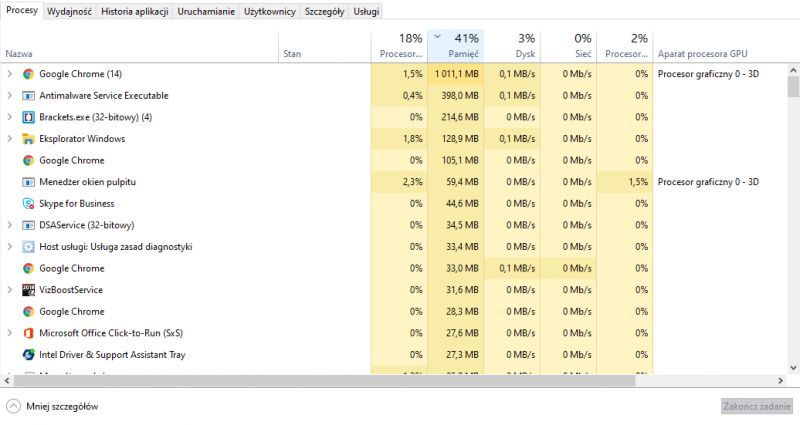
Task: Expand Antimalware Service Executable row
Action: [9, 95]
